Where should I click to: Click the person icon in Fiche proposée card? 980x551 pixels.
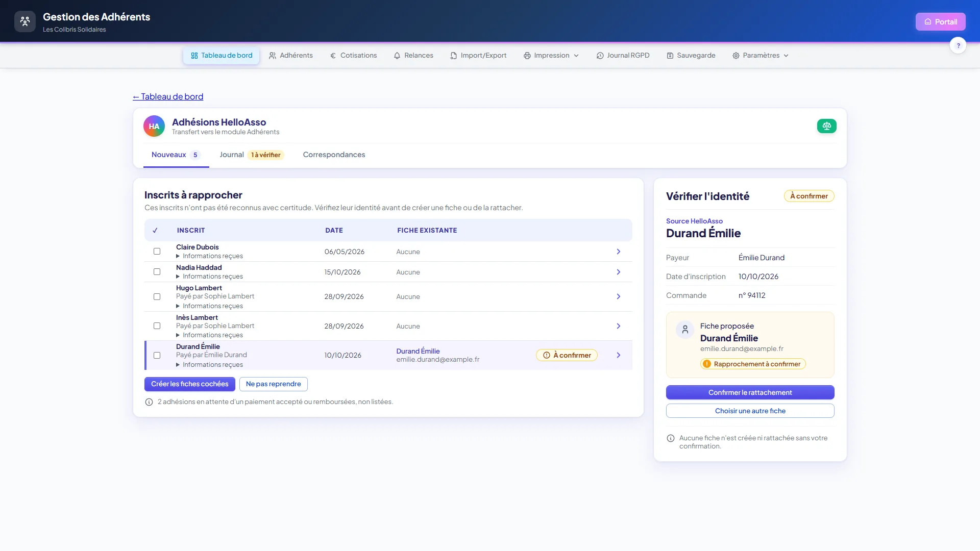(x=685, y=330)
